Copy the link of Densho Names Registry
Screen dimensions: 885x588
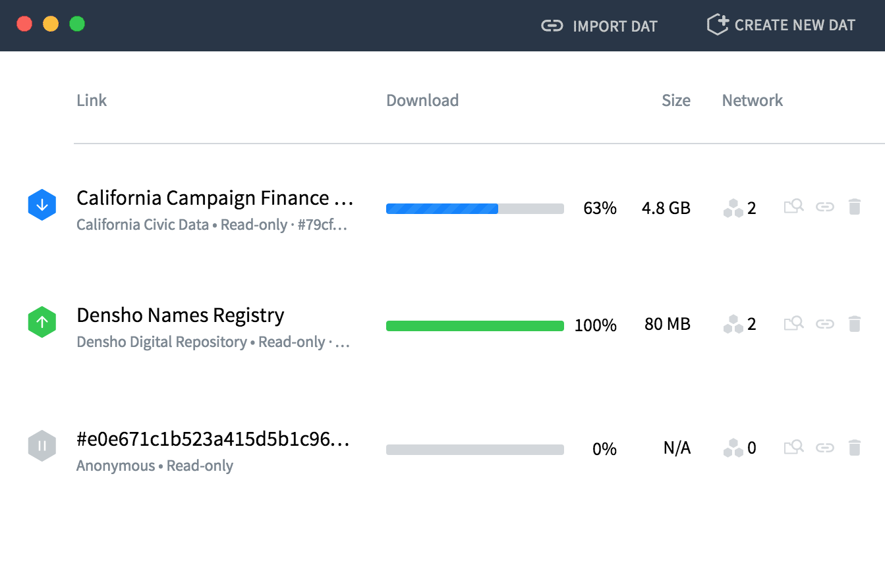[824, 323]
